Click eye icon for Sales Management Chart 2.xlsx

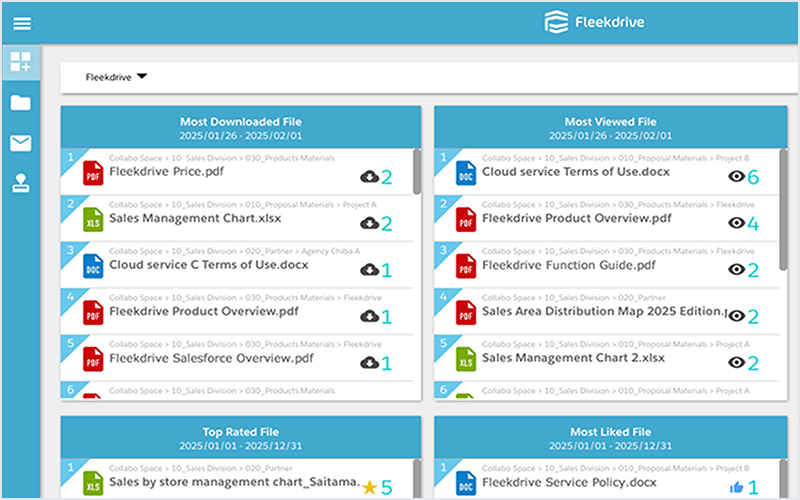(x=736, y=363)
